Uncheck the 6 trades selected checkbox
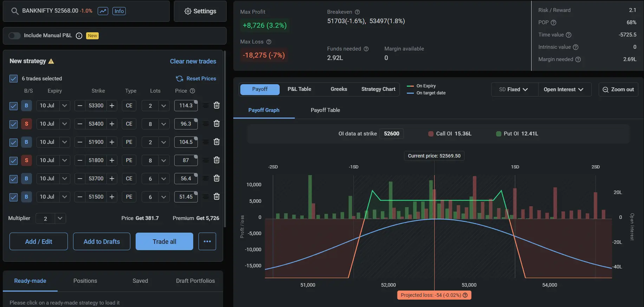This screenshot has width=644, height=307. coord(13,79)
